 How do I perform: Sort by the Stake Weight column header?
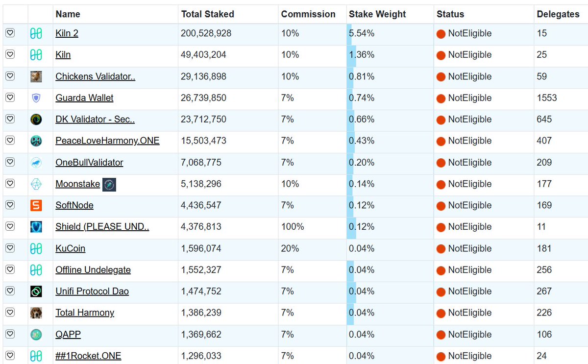(x=377, y=14)
